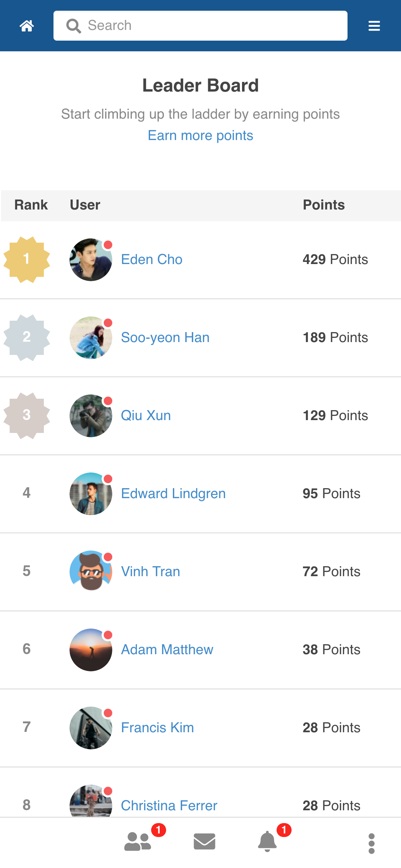Open Eden Cho's profile link

tap(151, 259)
